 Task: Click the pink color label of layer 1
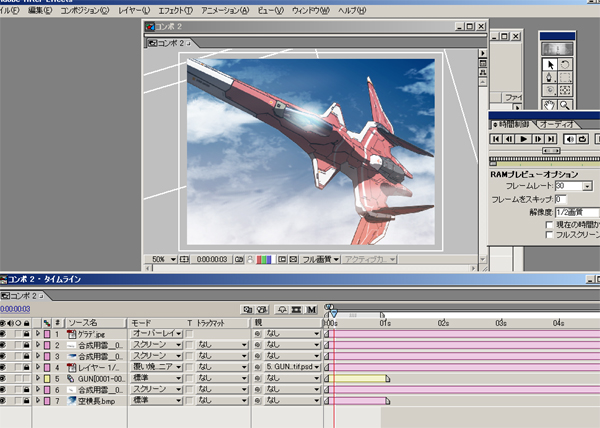tap(47, 334)
